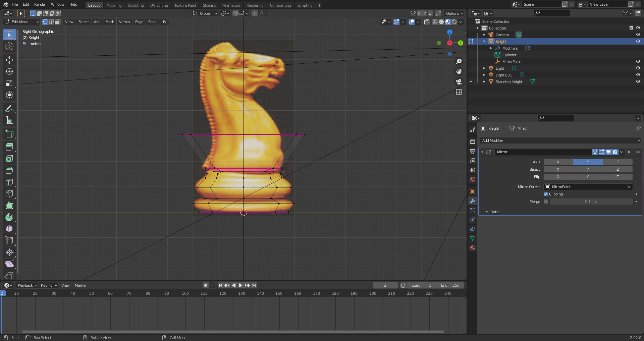This screenshot has width=644, height=341.
Task: Open the Edit Mode selector dropdown
Action: click(x=22, y=22)
